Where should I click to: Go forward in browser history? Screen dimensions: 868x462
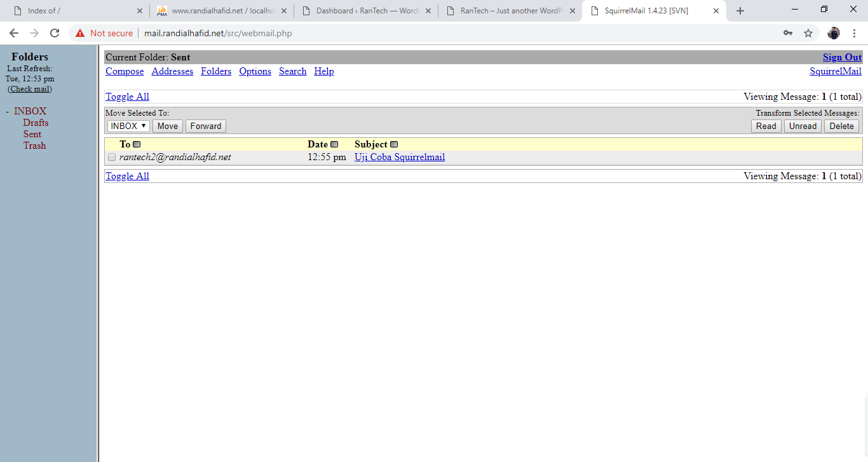pyautogui.click(x=34, y=33)
